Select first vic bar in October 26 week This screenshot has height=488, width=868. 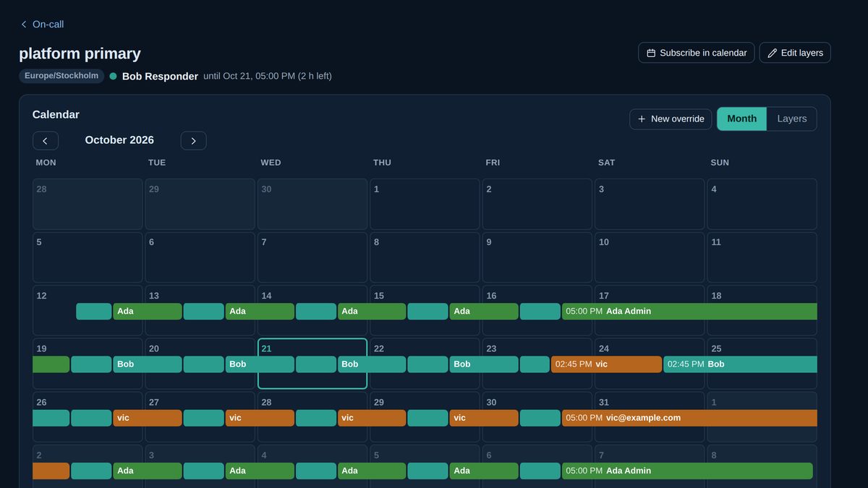click(x=148, y=418)
